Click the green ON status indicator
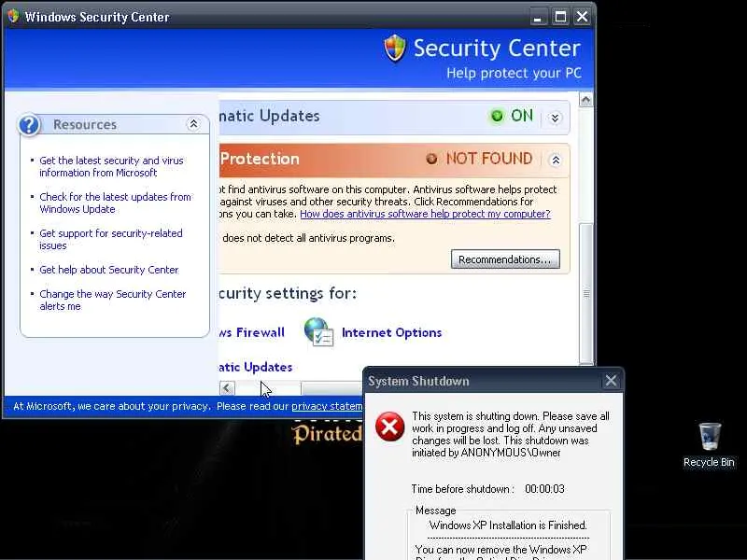The height and width of the screenshot is (560, 747). 512,116
